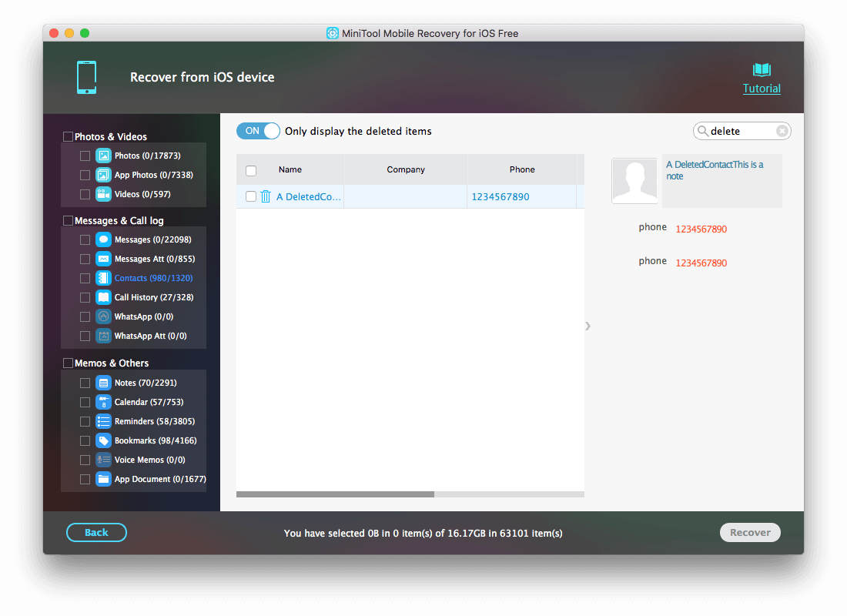Click the App Document folder icon

click(103, 479)
